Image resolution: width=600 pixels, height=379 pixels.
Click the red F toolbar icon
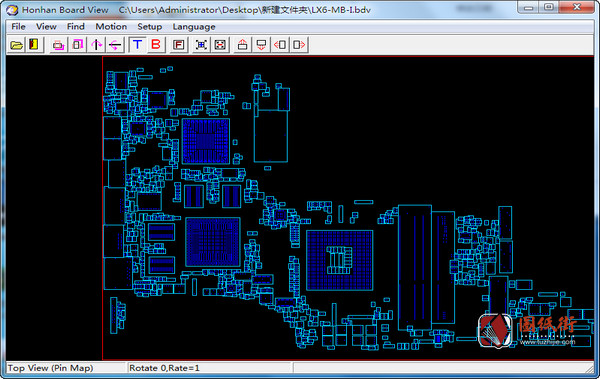point(178,45)
